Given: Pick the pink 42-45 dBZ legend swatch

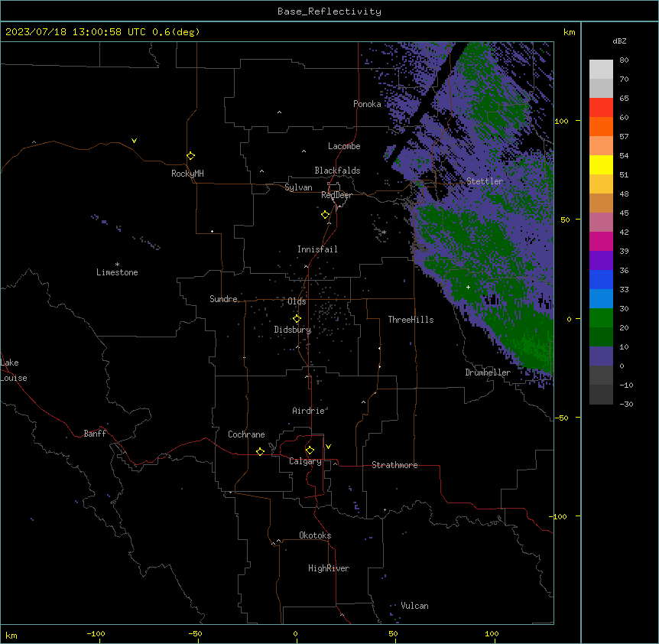Looking at the screenshot, I should [601, 223].
